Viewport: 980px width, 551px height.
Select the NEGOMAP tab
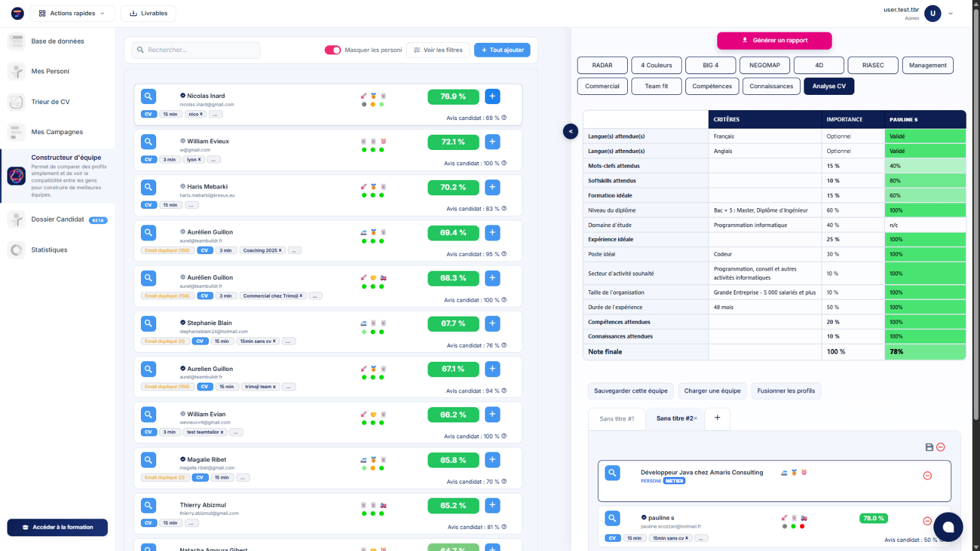765,66
